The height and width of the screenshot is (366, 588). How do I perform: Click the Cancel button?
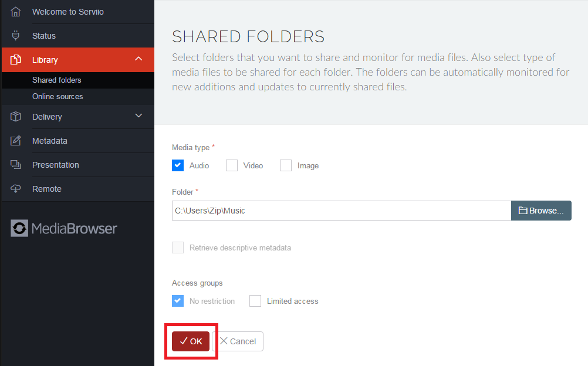[x=238, y=341]
